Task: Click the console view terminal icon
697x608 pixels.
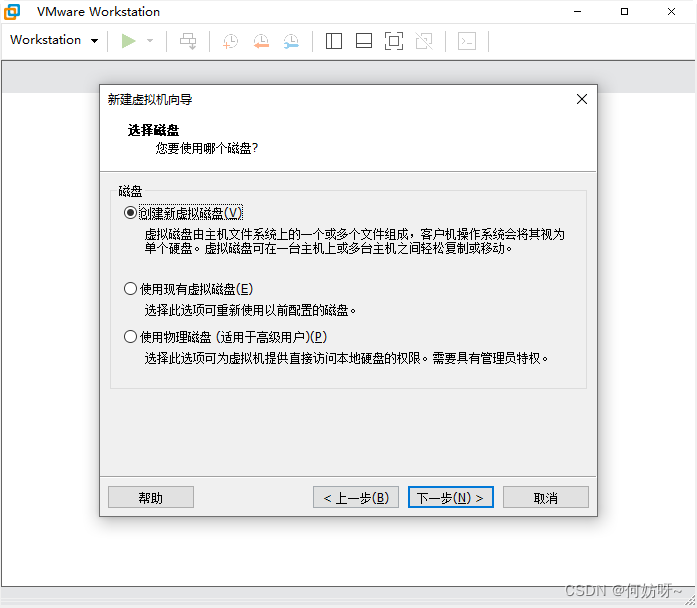Action: pos(467,41)
